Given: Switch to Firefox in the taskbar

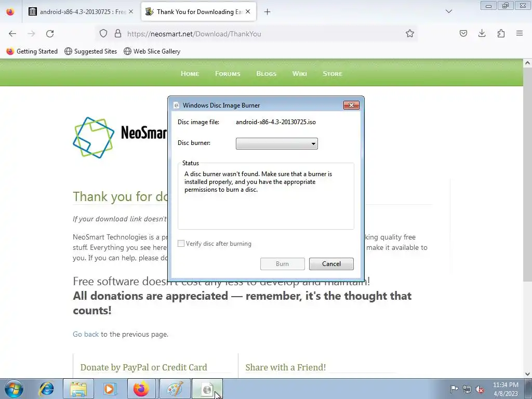Looking at the screenshot, I should [x=141, y=389].
